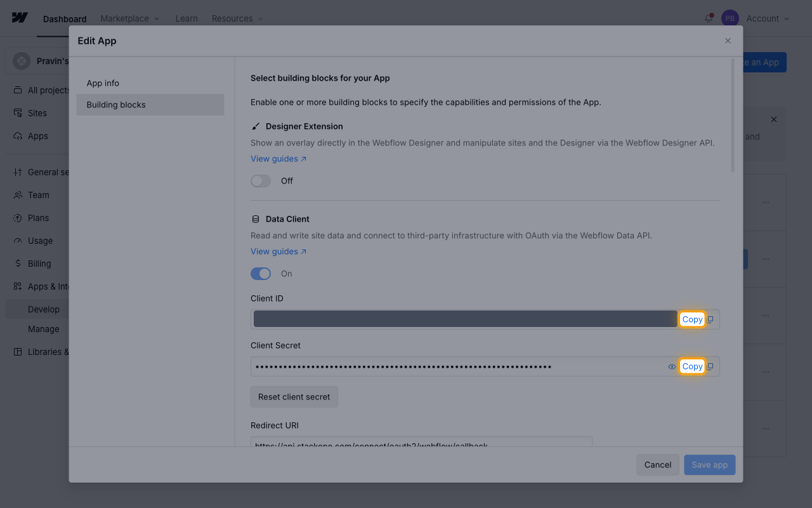The image size is (812, 508).
Task: Copy the Client Secret
Action: tap(692, 366)
